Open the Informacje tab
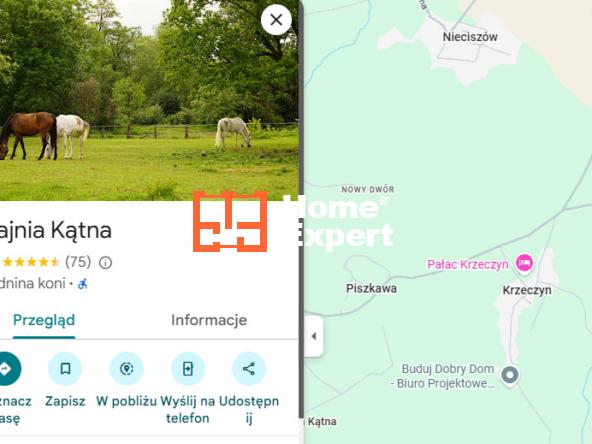This screenshot has height=444, width=592. coord(209,320)
